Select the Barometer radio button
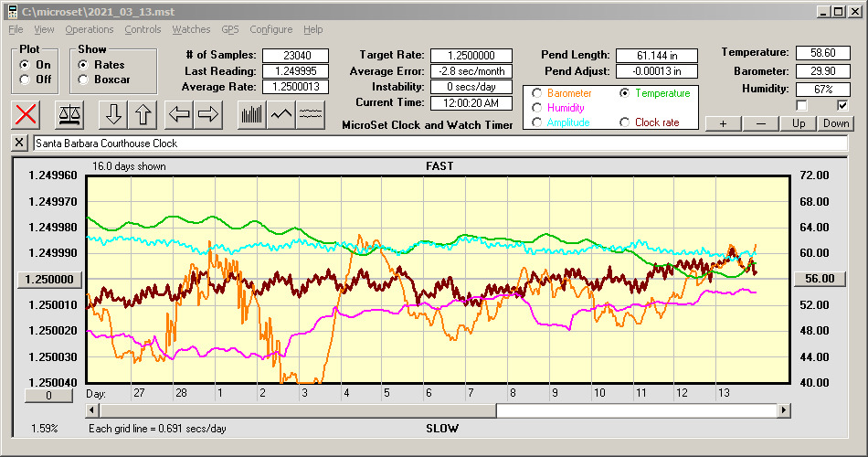Image resolution: width=868 pixels, height=457 pixels. (536, 93)
